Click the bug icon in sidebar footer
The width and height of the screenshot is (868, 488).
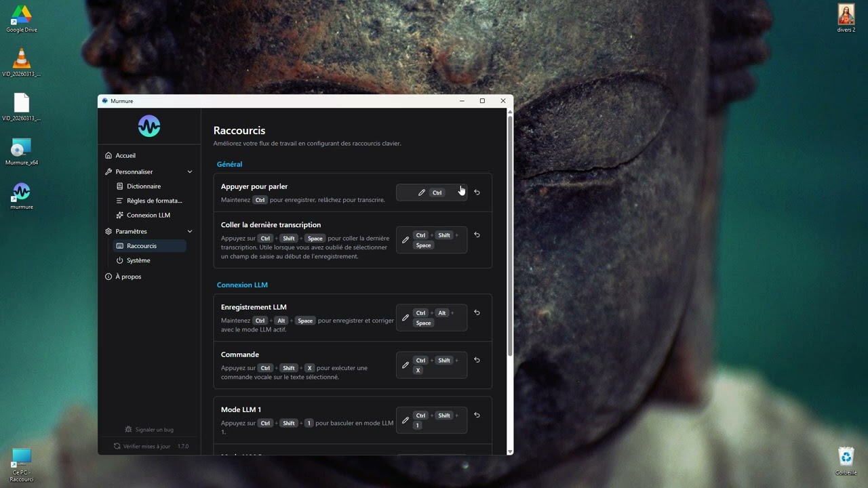[129, 430]
